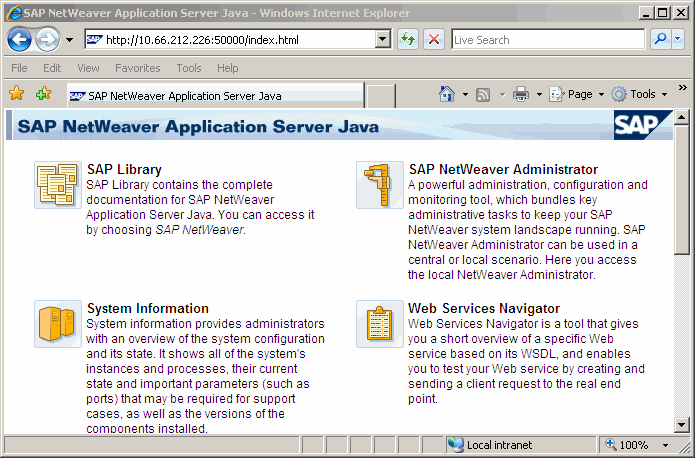Expand the Tools dropdown arrow
This screenshot has height=458, width=695.
pyautogui.click(x=664, y=94)
